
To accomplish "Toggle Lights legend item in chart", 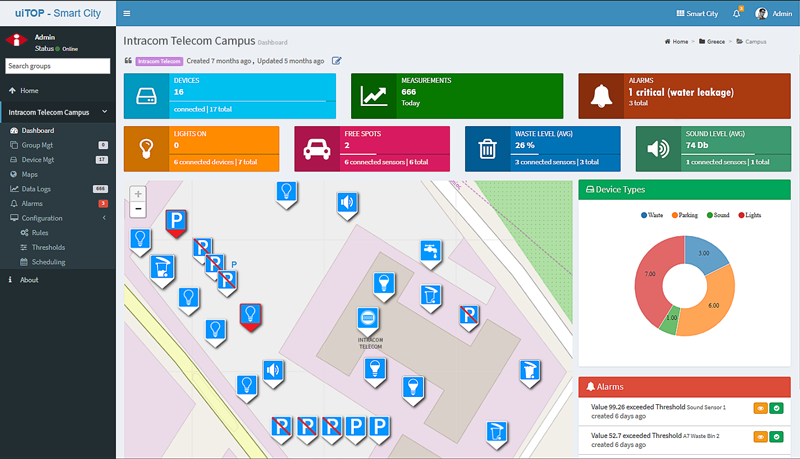I will pos(749,215).
